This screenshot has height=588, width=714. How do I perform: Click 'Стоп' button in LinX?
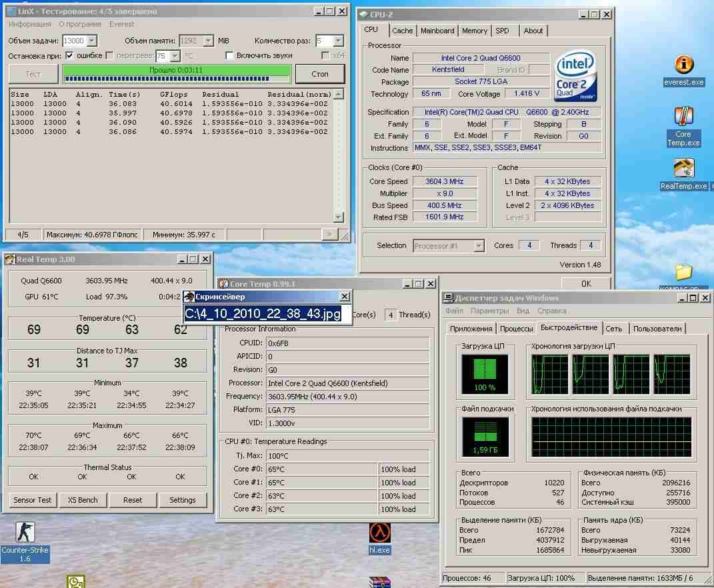point(319,74)
